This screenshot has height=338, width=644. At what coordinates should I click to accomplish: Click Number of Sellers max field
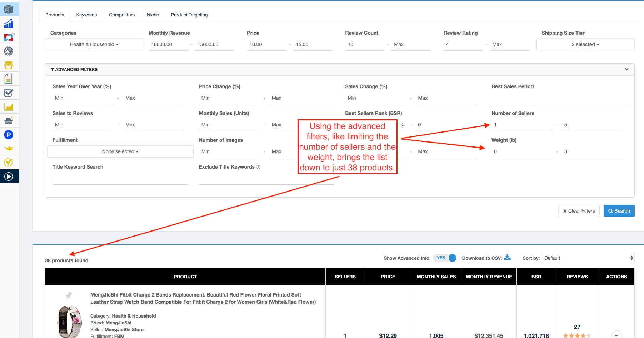pyautogui.click(x=592, y=125)
